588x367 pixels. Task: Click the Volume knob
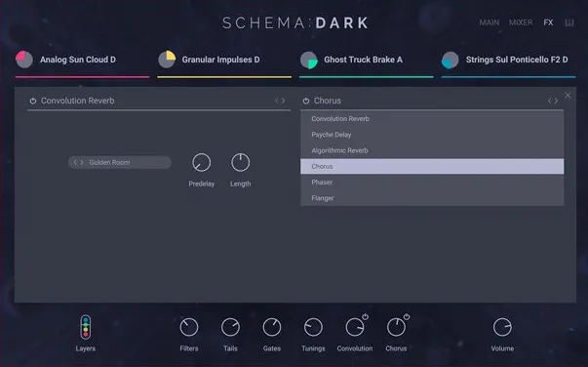502,327
